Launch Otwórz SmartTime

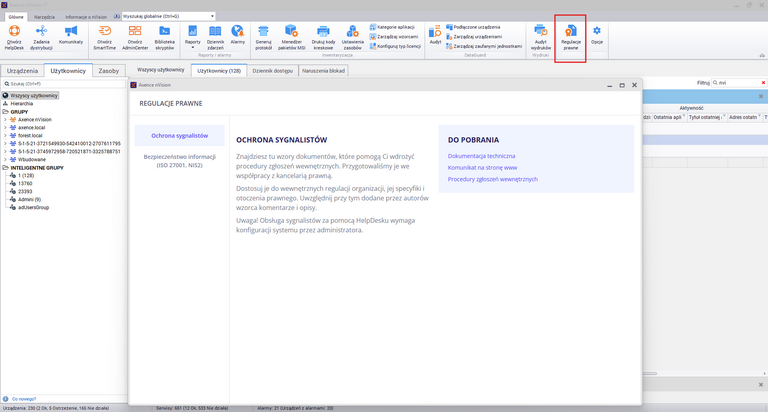[105, 37]
